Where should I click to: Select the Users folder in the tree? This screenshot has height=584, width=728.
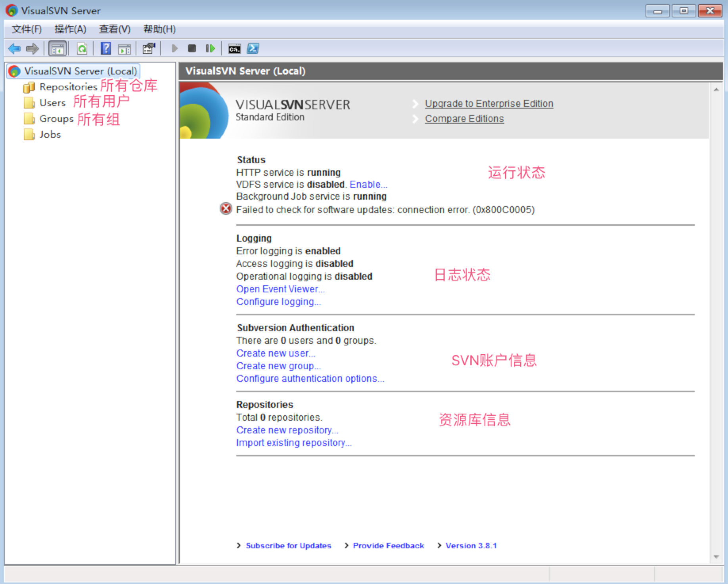pos(52,103)
